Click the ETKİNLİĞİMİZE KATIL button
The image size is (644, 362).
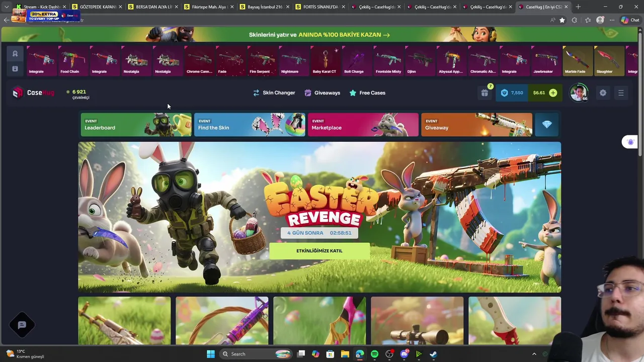pos(319,251)
